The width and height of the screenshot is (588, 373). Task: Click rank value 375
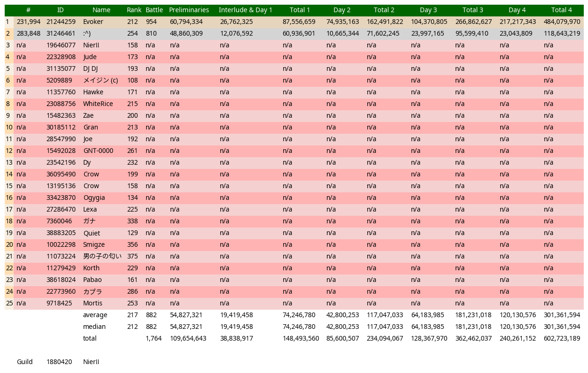point(132,256)
